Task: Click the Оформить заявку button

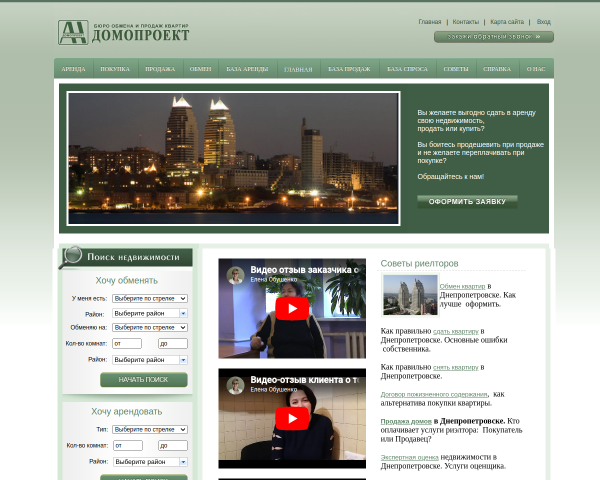Action: coord(467,202)
